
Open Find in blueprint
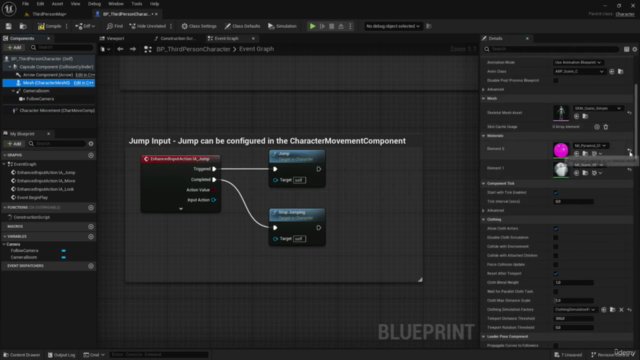(115, 26)
